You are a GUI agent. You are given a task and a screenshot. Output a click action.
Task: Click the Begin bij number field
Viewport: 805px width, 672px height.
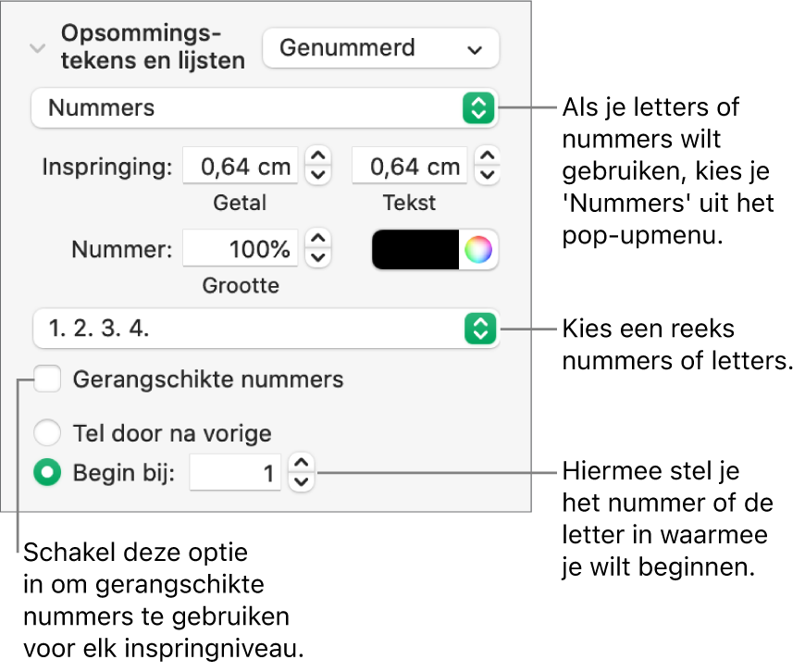235,474
